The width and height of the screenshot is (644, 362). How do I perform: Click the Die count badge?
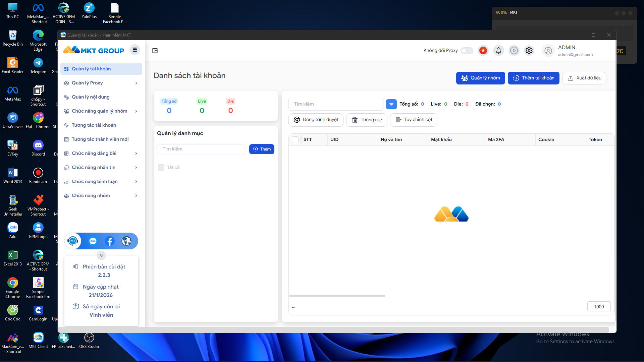pos(230,101)
